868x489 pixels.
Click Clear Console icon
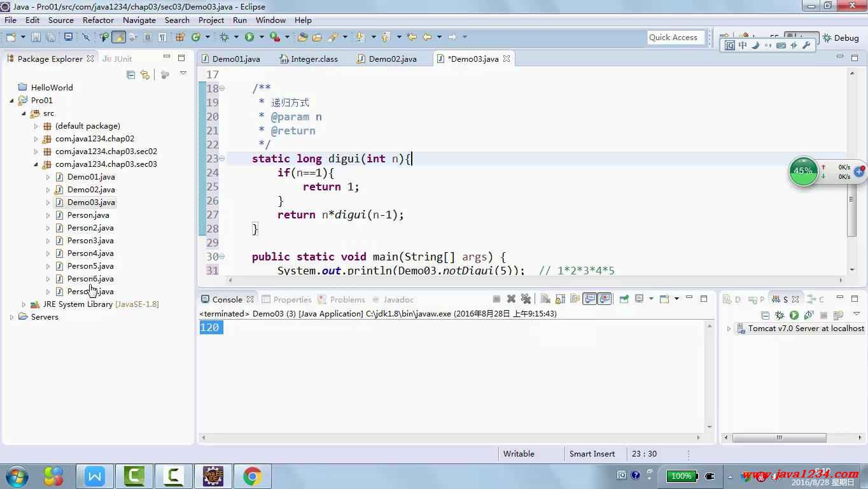(x=545, y=299)
